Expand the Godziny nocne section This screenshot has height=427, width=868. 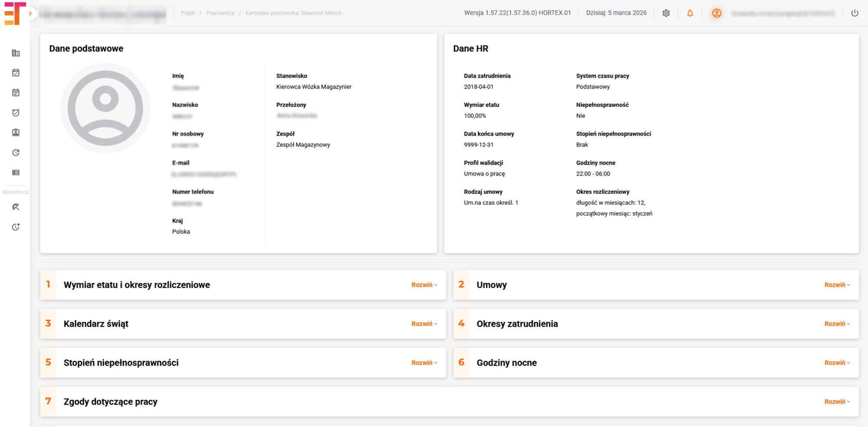(837, 363)
